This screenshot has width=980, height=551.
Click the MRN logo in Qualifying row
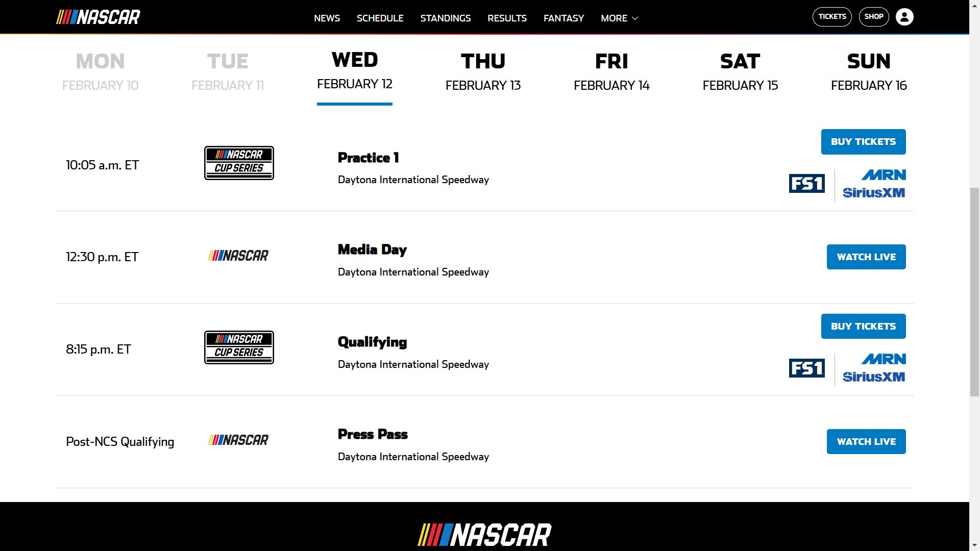click(884, 359)
